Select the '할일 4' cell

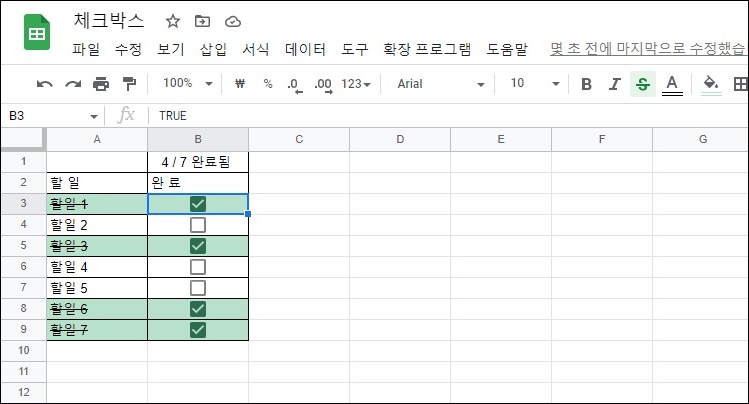(x=97, y=267)
